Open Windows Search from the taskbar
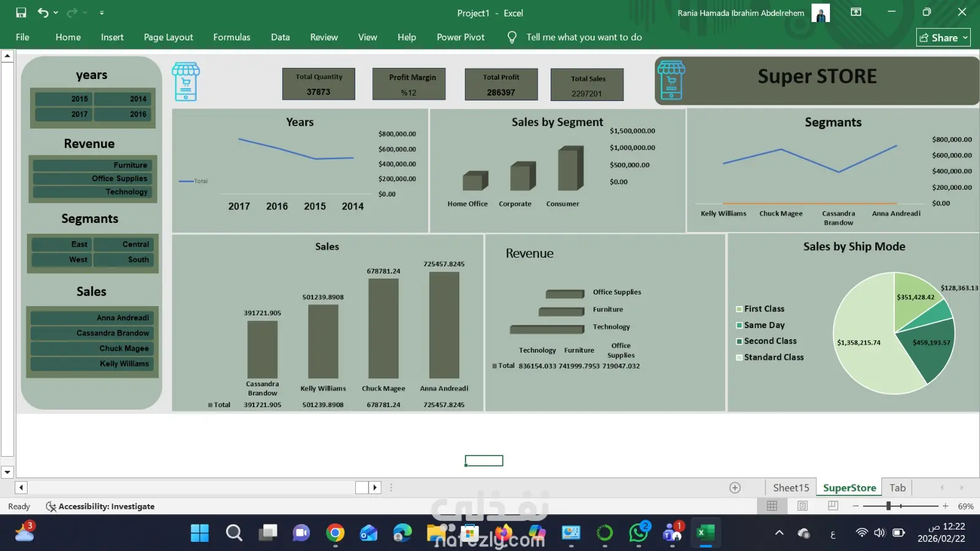Screen dimensions: 980x551 [x=234, y=533]
